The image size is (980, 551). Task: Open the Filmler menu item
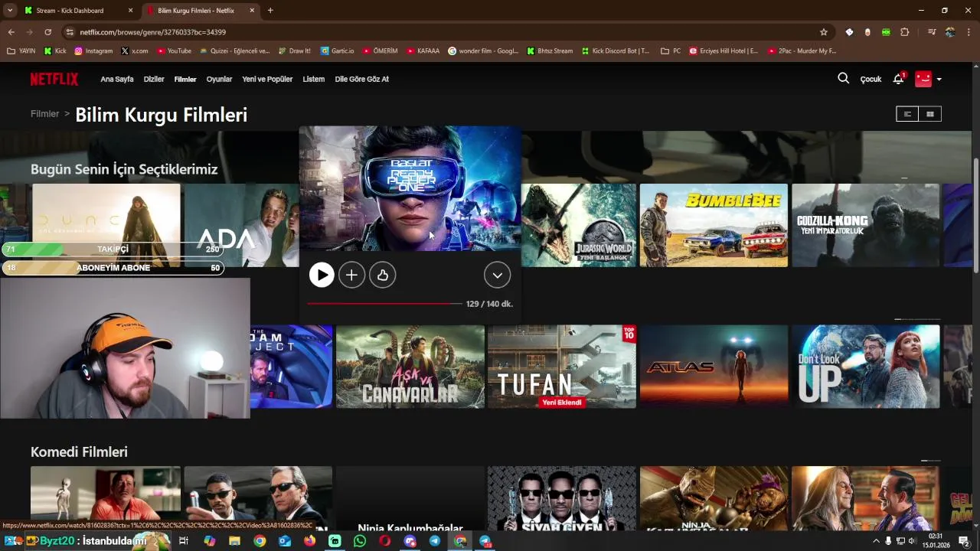(185, 79)
